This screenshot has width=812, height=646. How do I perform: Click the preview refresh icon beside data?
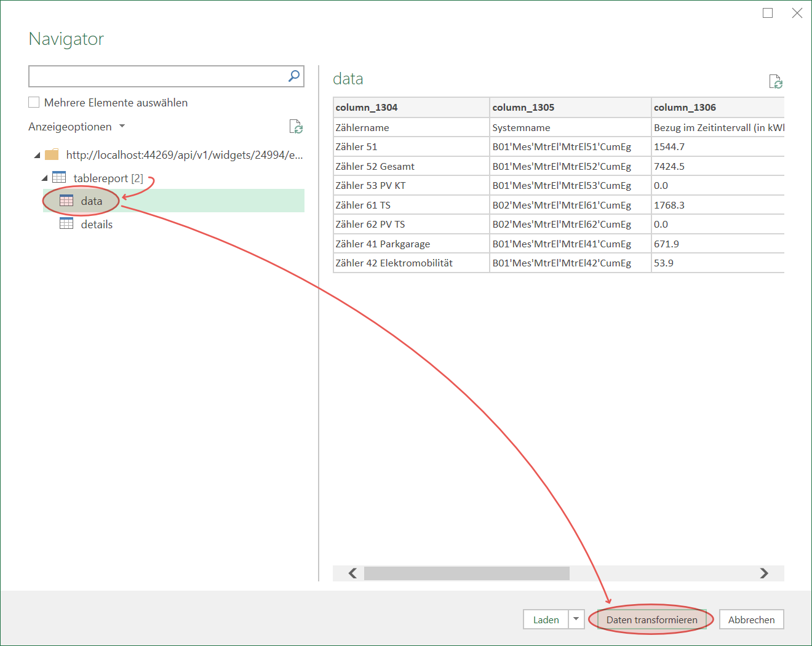[776, 82]
